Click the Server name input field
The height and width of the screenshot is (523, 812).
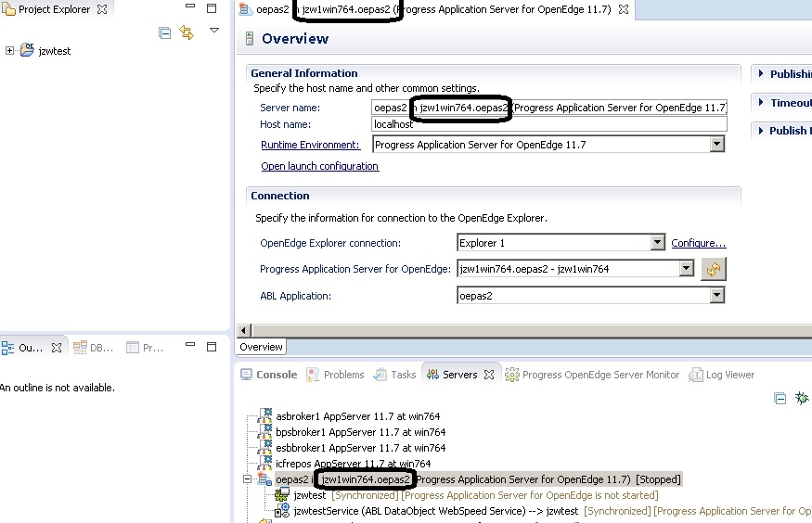pos(549,108)
